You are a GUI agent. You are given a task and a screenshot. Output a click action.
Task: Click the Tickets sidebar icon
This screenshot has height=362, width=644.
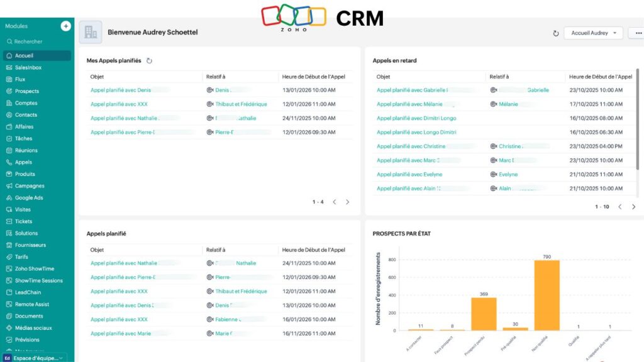click(x=9, y=221)
